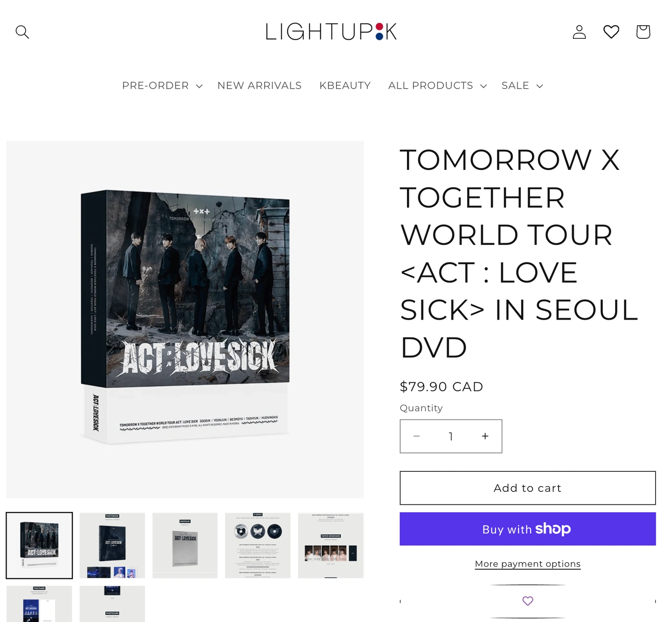The width and height of the screenshot is (672, 622).
Task: Click the LIGHTUPK logo
Action: click(331, 32)
